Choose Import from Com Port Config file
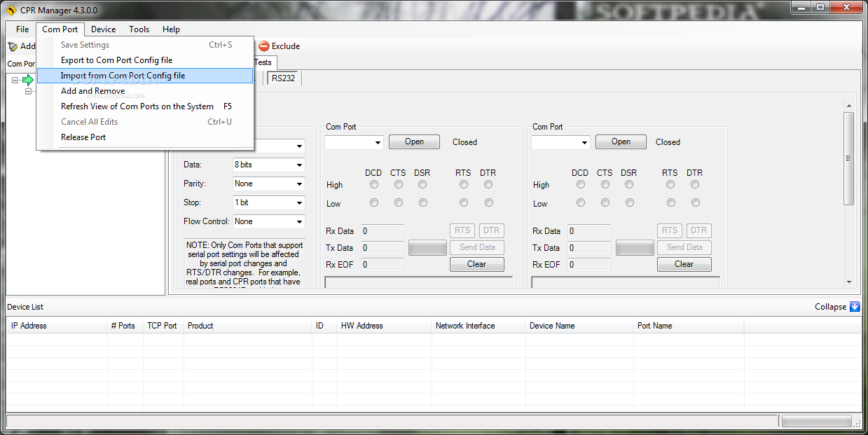Image resolution: width=868 pixels, height=435 pixels. tap(145, 76)
